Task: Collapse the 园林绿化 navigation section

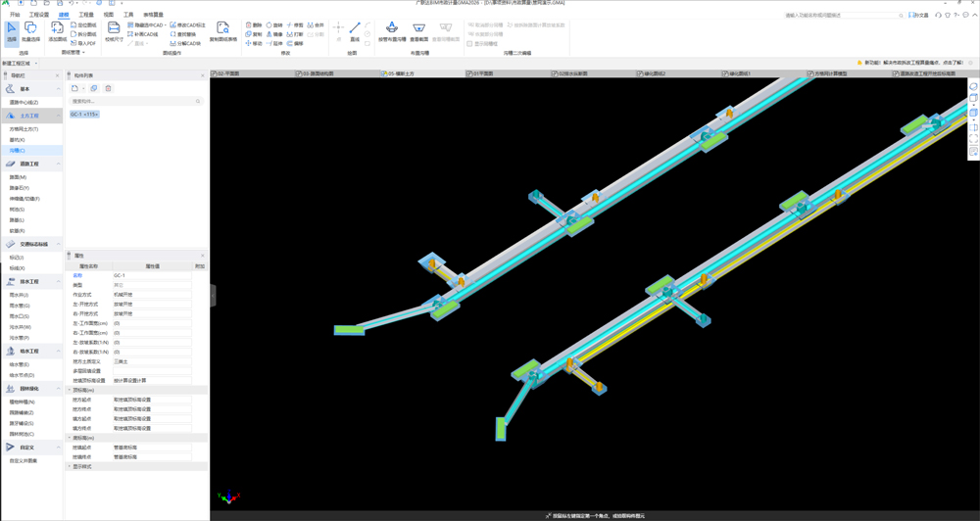Action: (x=59, y=389)
